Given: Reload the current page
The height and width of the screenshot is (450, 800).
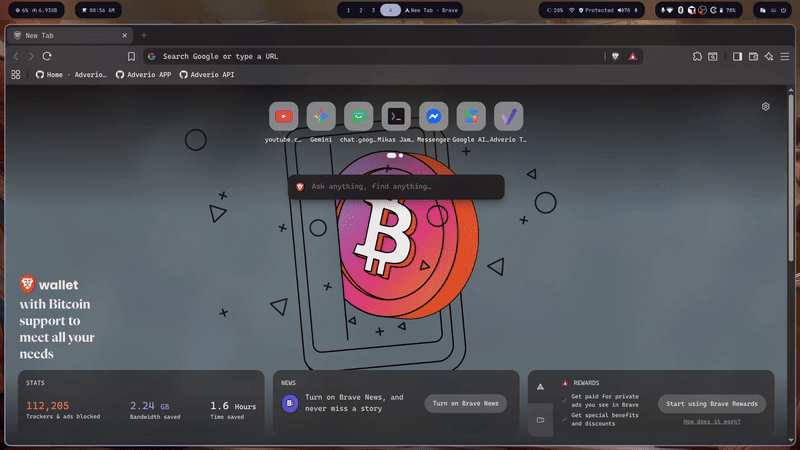Looking at the screenshot, I should [47, 56].
